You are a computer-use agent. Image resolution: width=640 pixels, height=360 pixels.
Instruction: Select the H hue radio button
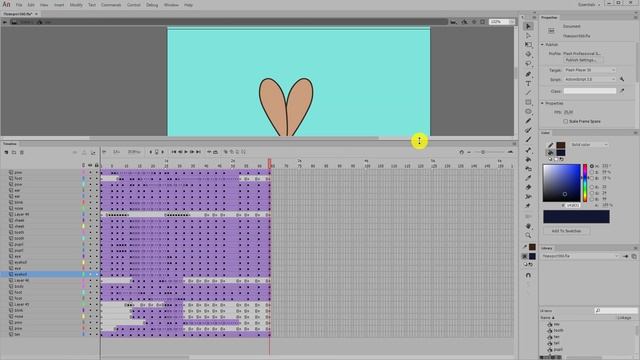click(x=592, y=166)
